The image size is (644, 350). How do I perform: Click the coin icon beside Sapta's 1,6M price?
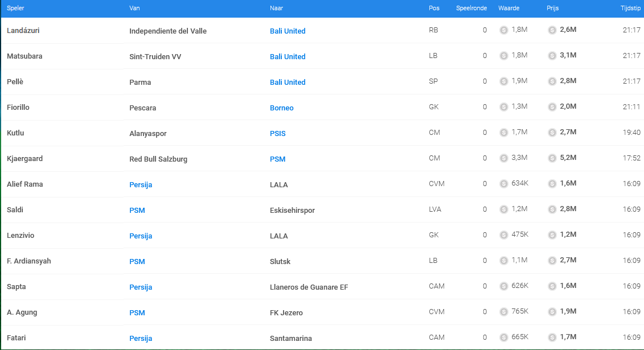pos(552,286)
